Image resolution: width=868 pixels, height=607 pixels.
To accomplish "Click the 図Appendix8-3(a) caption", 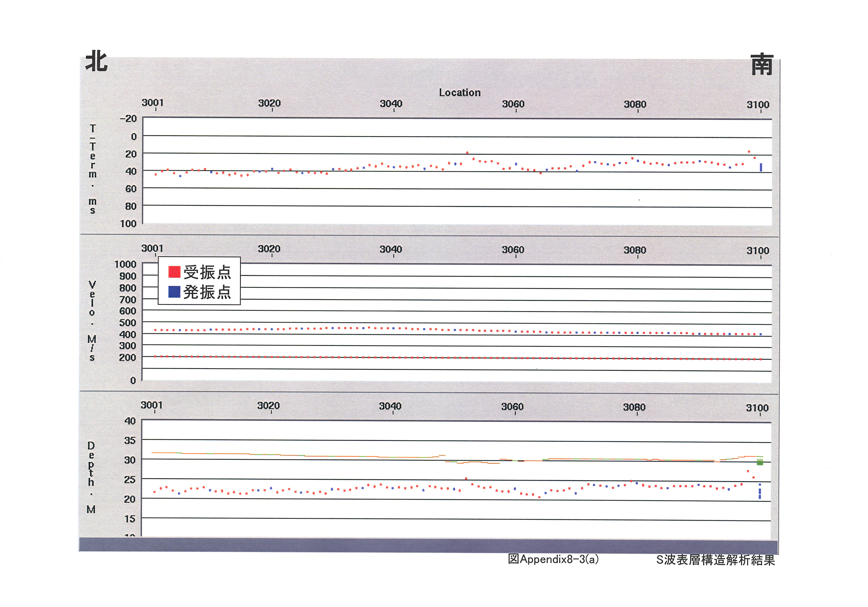I will click(553, 560).
